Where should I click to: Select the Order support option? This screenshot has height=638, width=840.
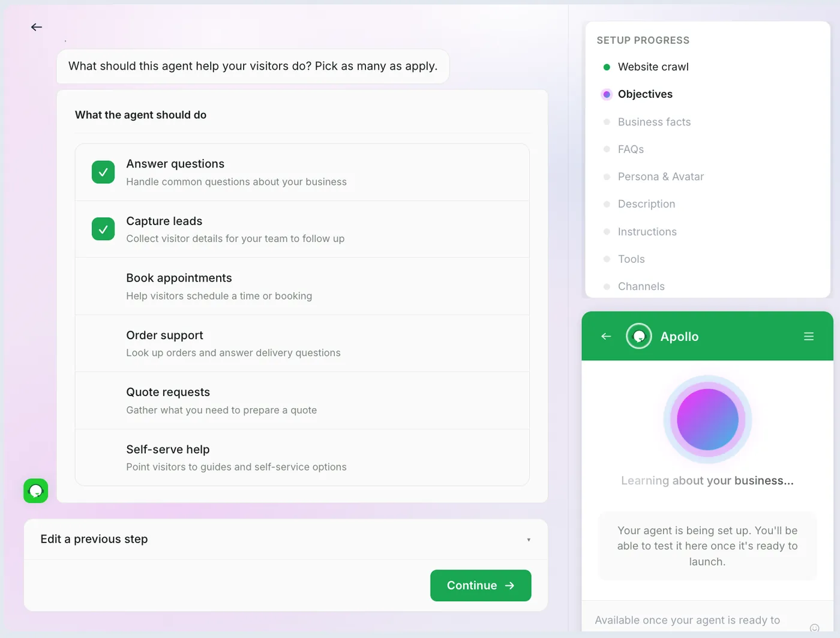(x=302, y=343)
